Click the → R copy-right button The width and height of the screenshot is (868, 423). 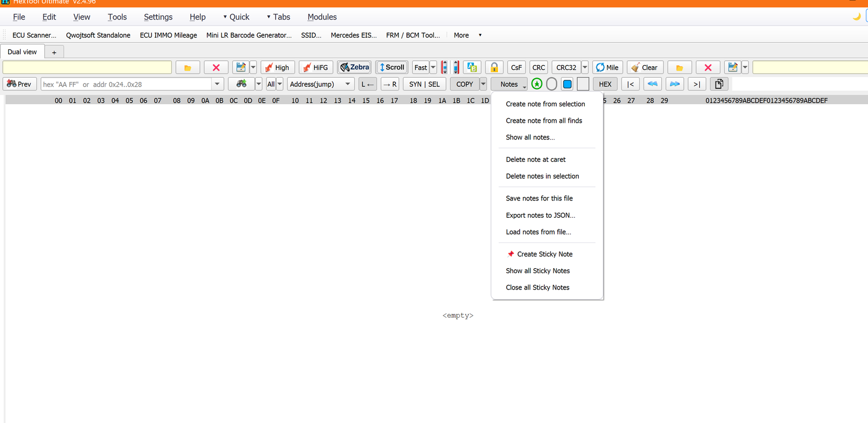390,84
